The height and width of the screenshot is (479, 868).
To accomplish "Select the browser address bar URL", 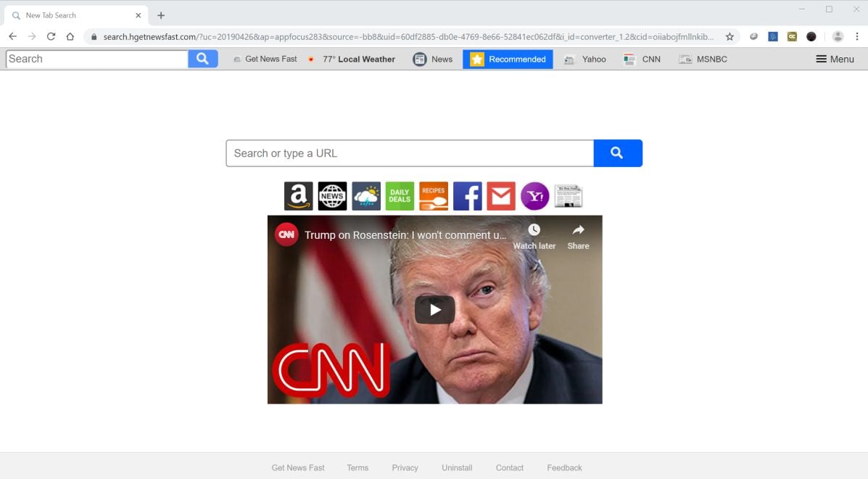I will click(x=408, y=36).
